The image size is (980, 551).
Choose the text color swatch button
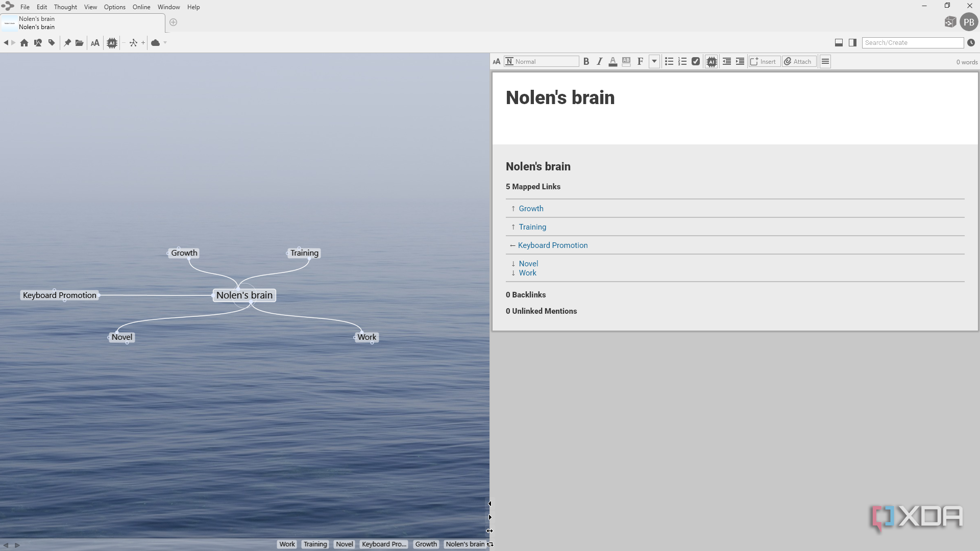click(x=613, y=62)
